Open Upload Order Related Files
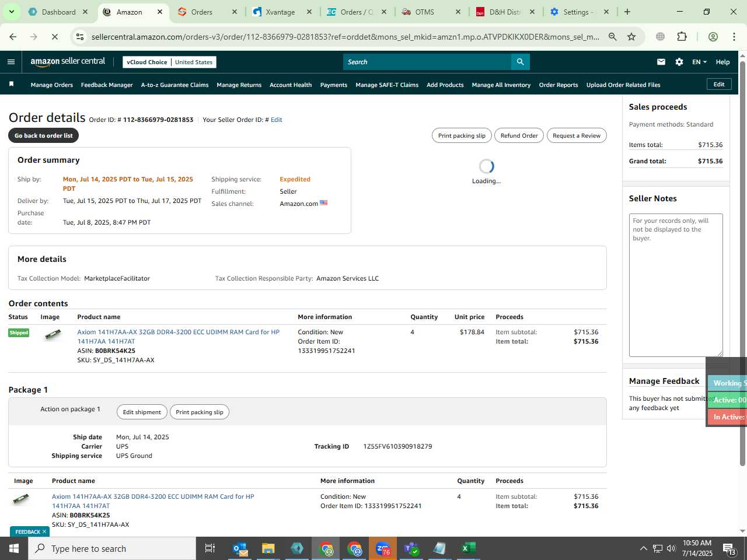Viewport: 747px width, 560px height. pyautogui.click(x=623, y=85)
